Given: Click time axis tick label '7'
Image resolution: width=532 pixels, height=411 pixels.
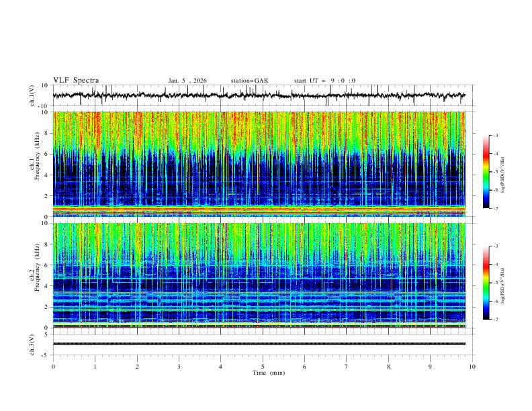Looking at the screenshot, I should (x=347, y=367).
